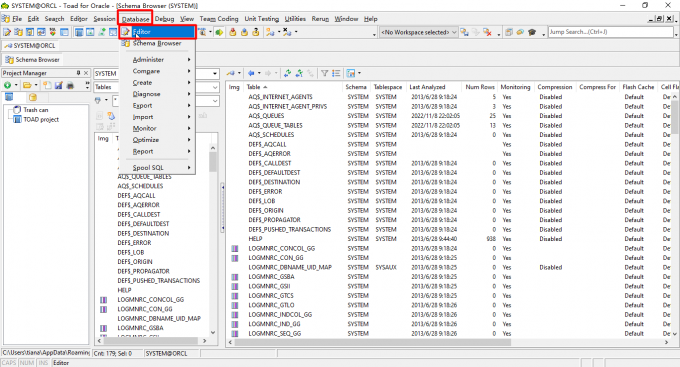Click the filter funnel icon
The height and width of the screenshot is (367, 680).
(x=324, y=73)
